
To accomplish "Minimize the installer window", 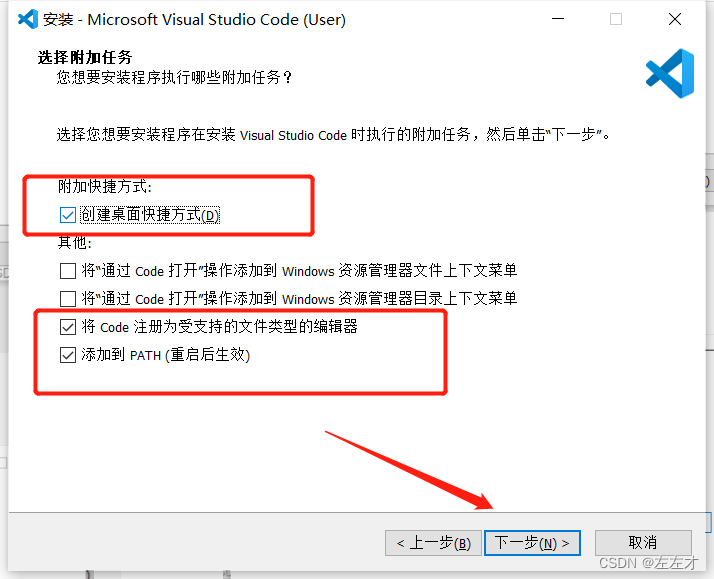I will [558, 19].
